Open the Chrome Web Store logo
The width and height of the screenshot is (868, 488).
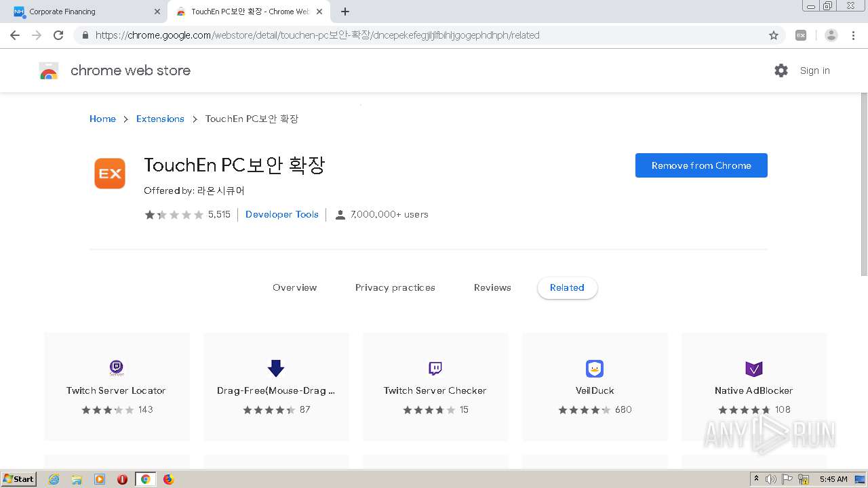49,70
